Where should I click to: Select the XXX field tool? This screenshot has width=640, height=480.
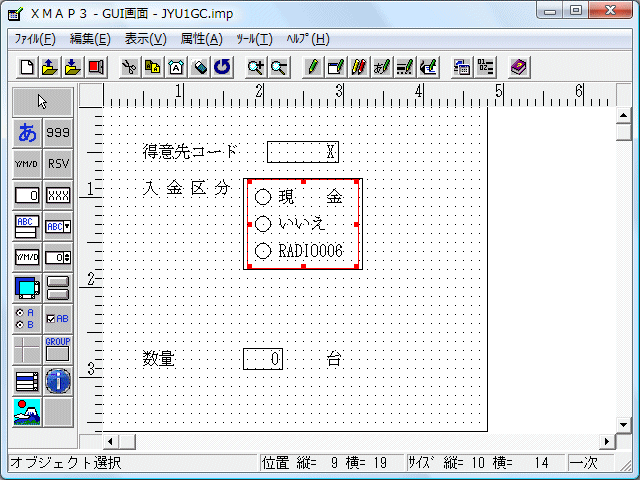pos(58,195)
